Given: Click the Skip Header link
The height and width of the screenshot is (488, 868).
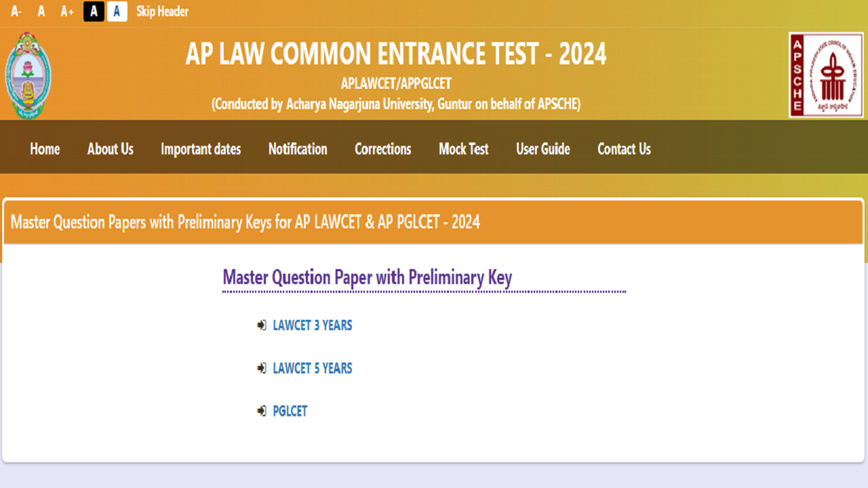Looking at the screenshot, I should [x=163, y=12].
